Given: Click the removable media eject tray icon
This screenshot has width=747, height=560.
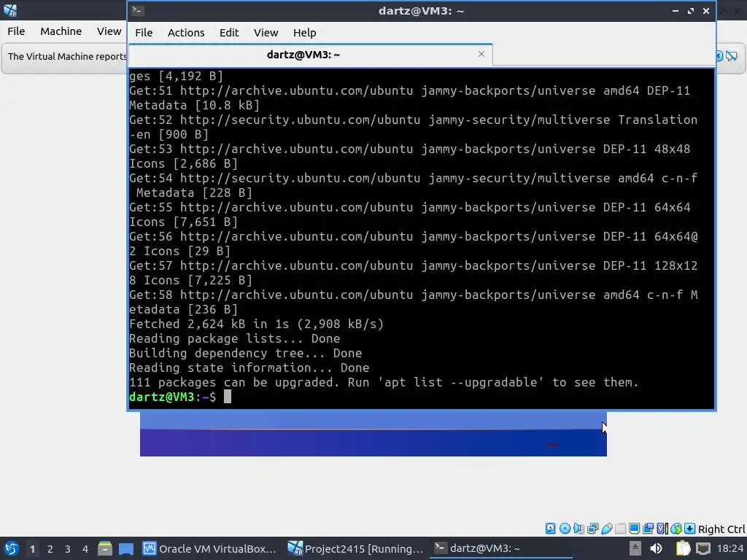Looking at the screenshot, I should coord(635,548).
